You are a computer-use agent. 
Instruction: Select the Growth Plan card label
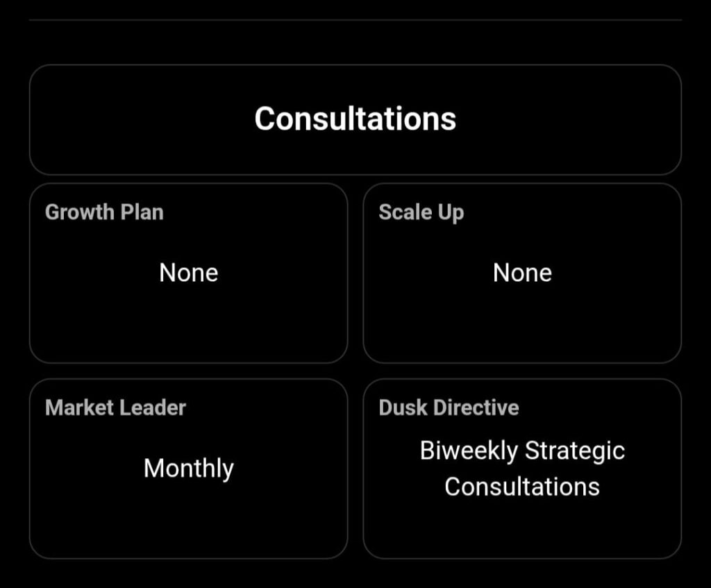[104, 212]
